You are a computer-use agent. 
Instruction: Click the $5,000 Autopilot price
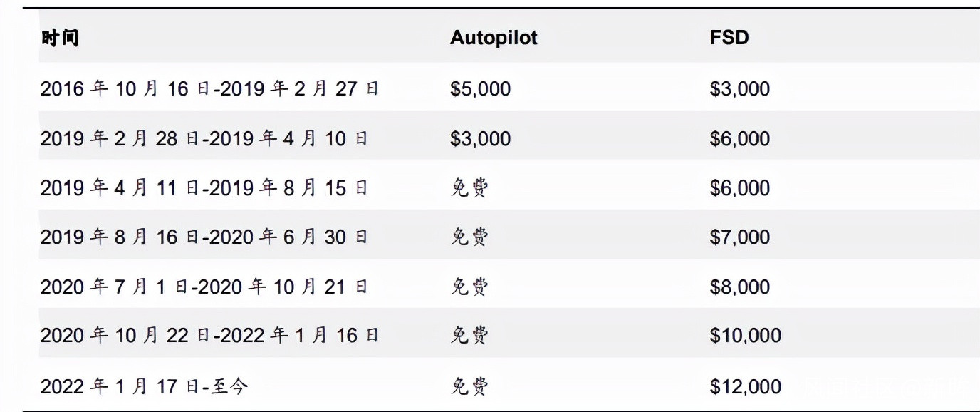click(480, 88)
